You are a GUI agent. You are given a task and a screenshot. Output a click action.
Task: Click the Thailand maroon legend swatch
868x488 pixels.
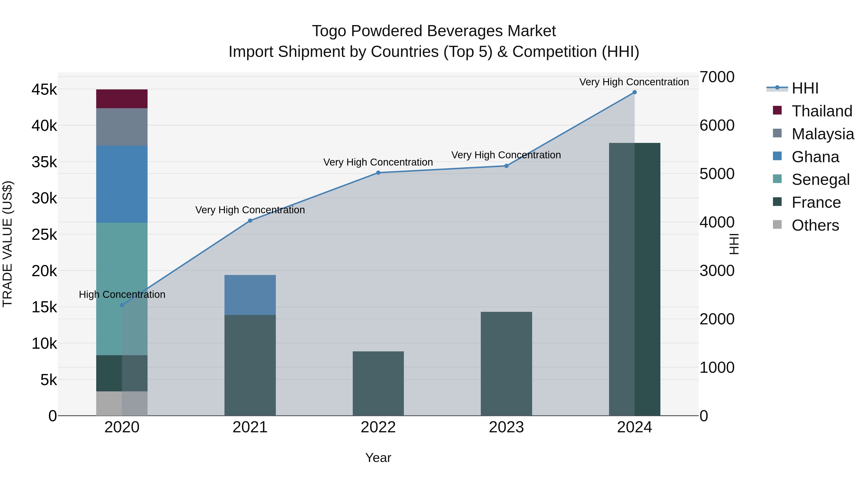tap(777, 110)
